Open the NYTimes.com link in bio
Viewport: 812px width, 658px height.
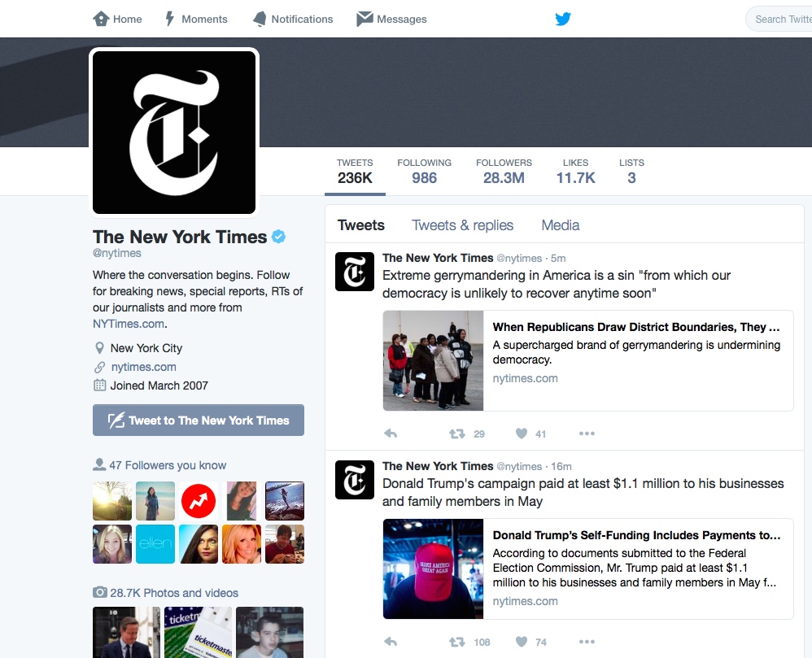pos(129,324)
